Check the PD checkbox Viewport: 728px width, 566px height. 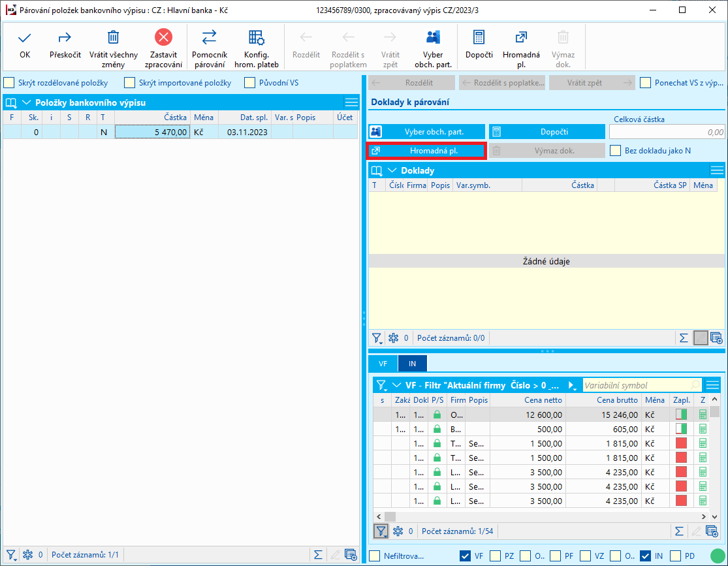676,556
